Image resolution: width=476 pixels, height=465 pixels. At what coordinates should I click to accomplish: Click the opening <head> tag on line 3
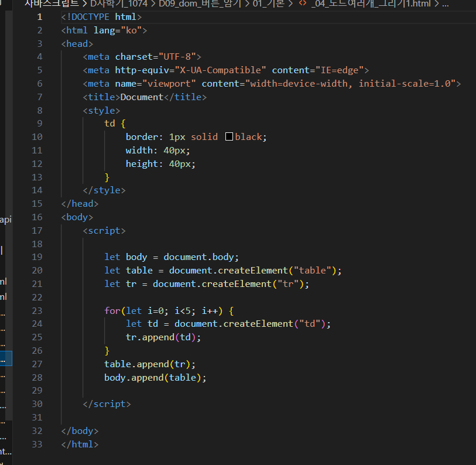(77, 44)
